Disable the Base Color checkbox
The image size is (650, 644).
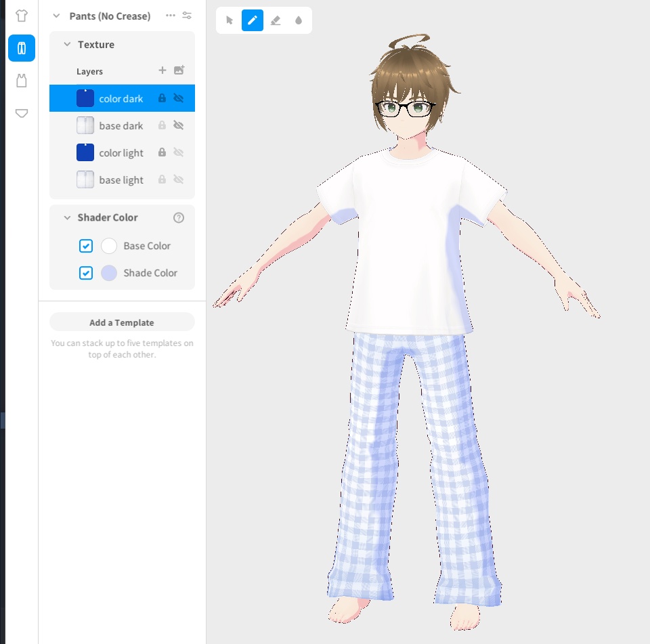[x=85, y=246]
